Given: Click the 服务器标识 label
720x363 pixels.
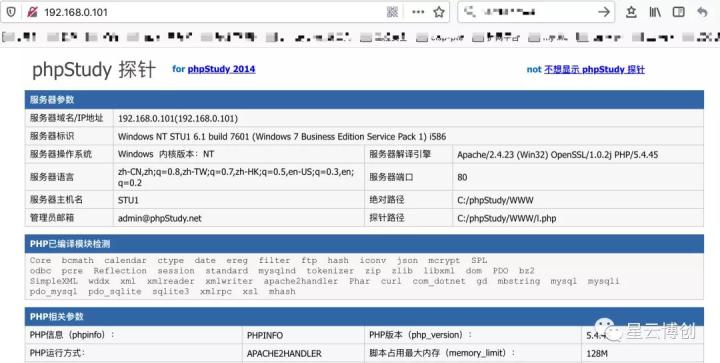Looking at the screenshot, I should coord(52,136).
